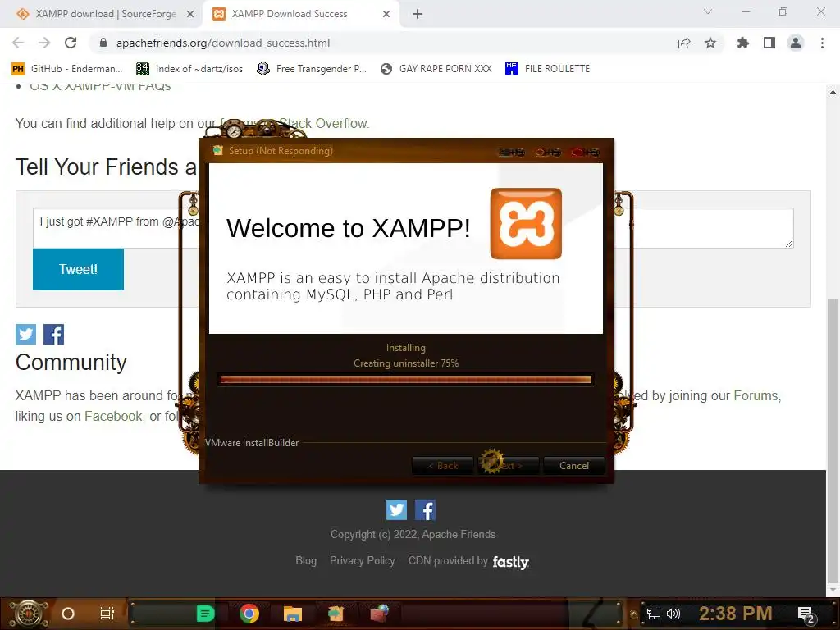Share this page using the share icon
This screenshot has height=630, width=840.
[x=684, y=43]
